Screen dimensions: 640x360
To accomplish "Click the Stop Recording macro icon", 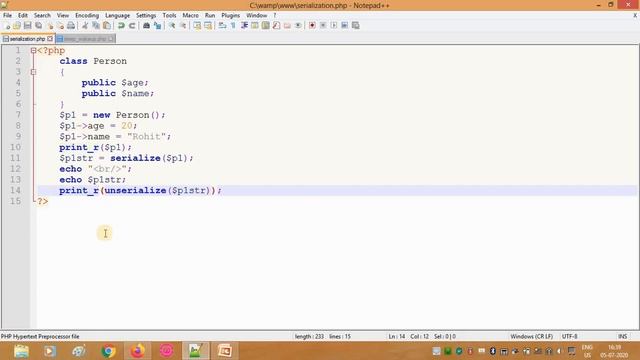I will [323, 26].
